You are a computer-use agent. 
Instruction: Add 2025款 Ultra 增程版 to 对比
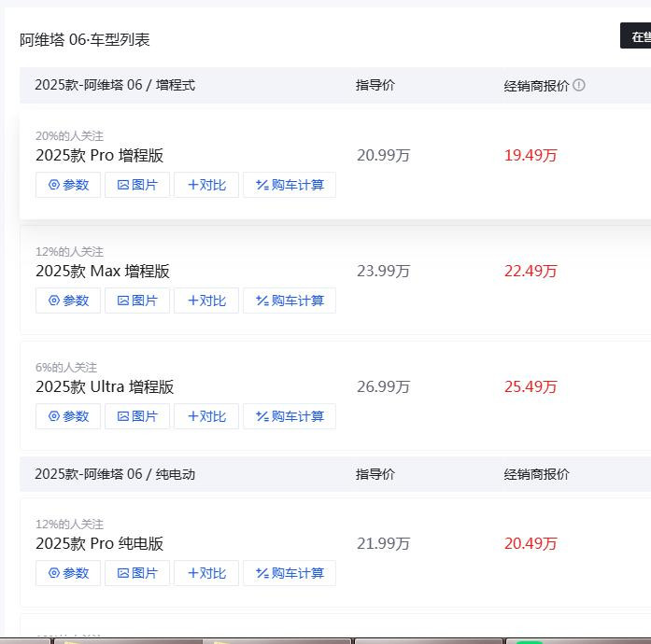pyautogui.click(x=206, y=416)
